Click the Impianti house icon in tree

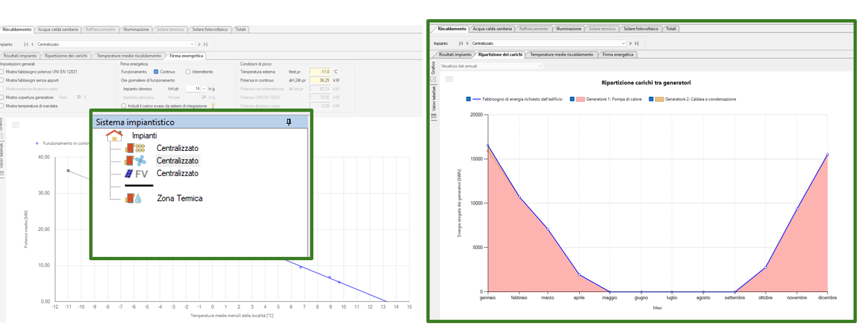click(114, 135)
